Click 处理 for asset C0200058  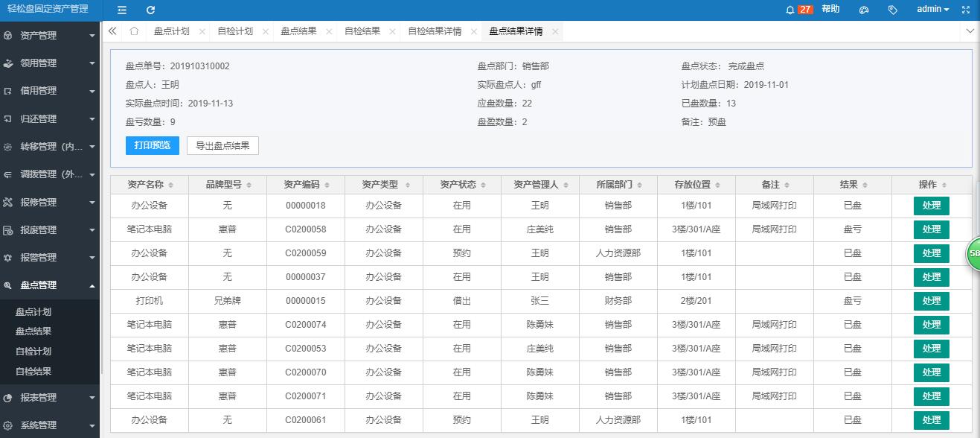point(931,229)
